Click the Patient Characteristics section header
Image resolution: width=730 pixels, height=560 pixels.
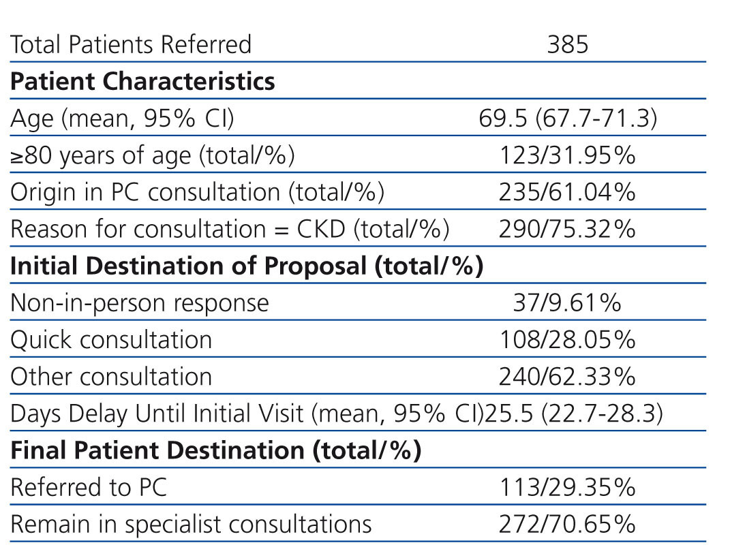tap(143, 82)
